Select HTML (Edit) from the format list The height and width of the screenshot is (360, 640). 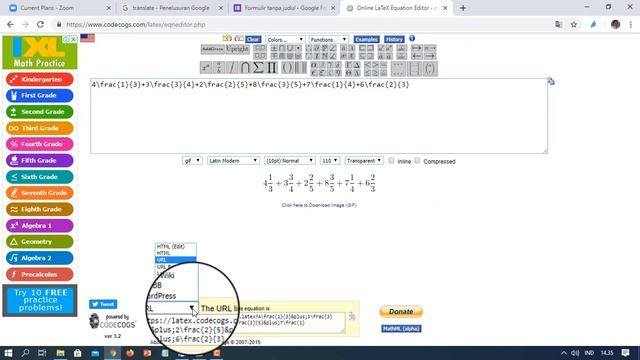point(176,247)
